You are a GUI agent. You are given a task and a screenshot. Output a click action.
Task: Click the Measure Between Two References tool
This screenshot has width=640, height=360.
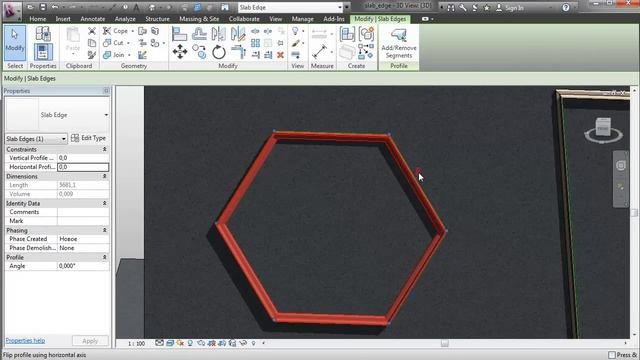click(x=320, y=52)
